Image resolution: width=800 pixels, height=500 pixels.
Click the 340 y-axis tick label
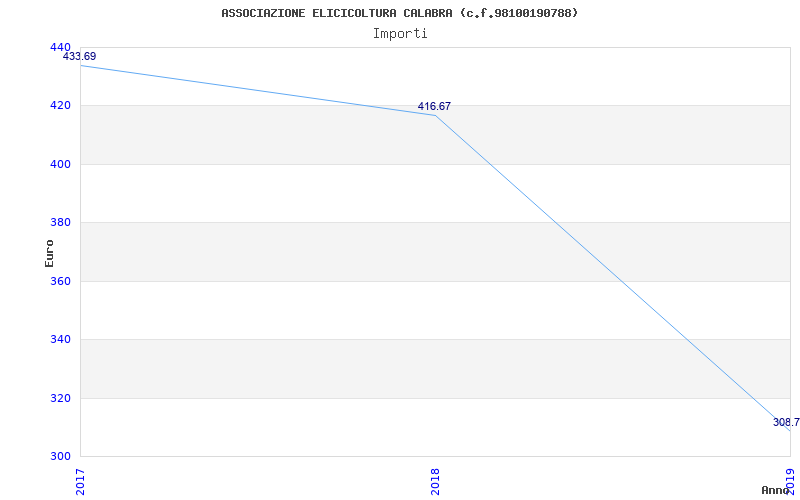pos(60,339)
